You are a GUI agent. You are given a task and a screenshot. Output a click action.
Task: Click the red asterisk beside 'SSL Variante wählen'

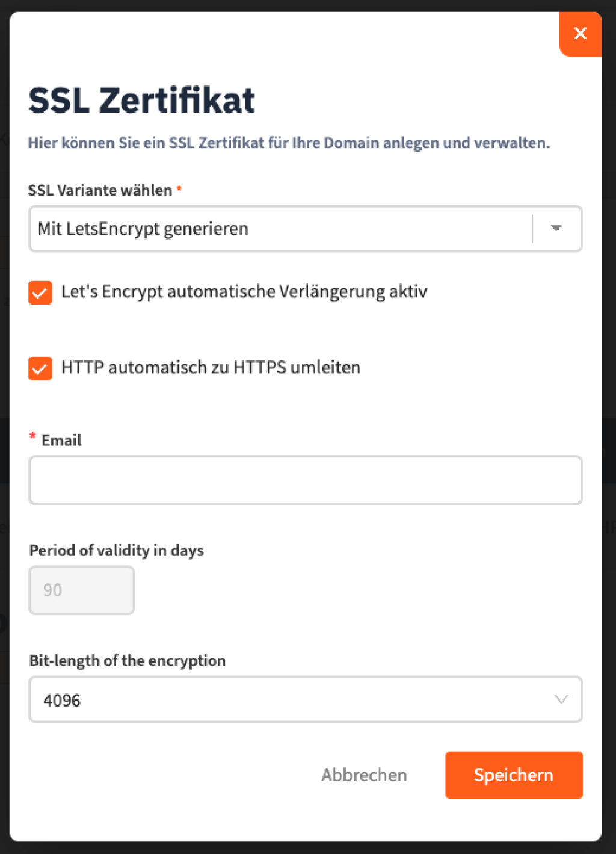179,189
